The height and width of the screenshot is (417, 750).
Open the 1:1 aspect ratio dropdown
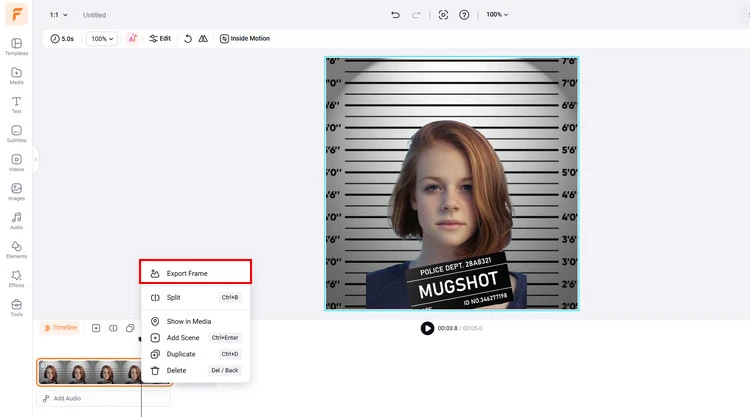(x=59, y=15)
